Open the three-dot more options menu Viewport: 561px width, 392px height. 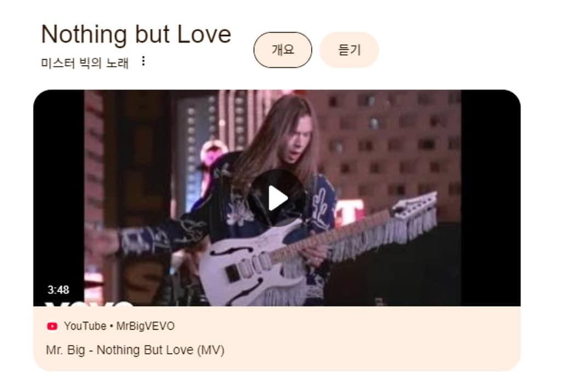tap(143, 61)
